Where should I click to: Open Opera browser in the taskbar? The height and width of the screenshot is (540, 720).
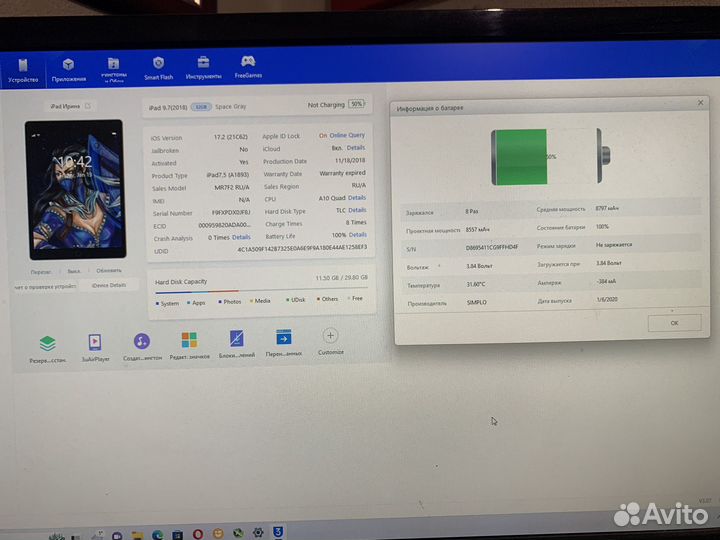click(198, 534)
